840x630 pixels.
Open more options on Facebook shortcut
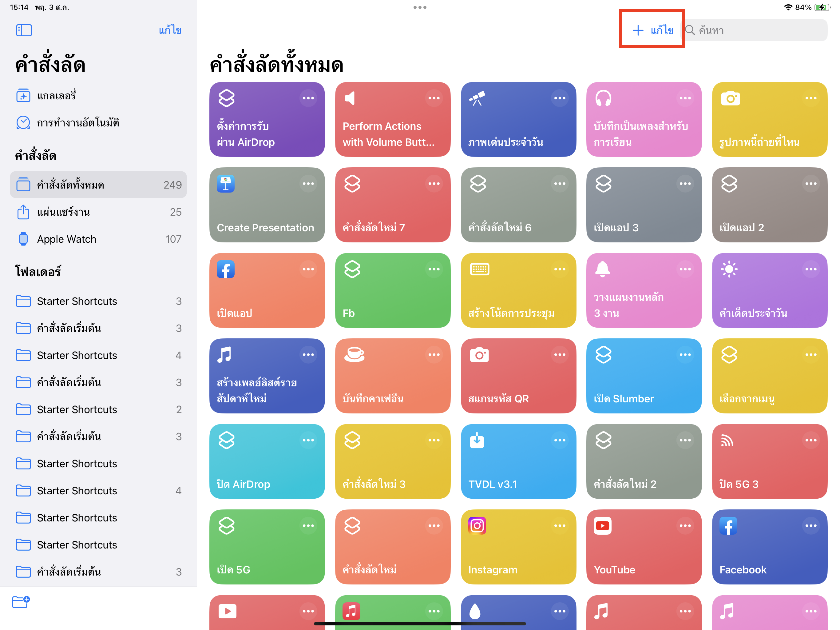tap(810, 525)
